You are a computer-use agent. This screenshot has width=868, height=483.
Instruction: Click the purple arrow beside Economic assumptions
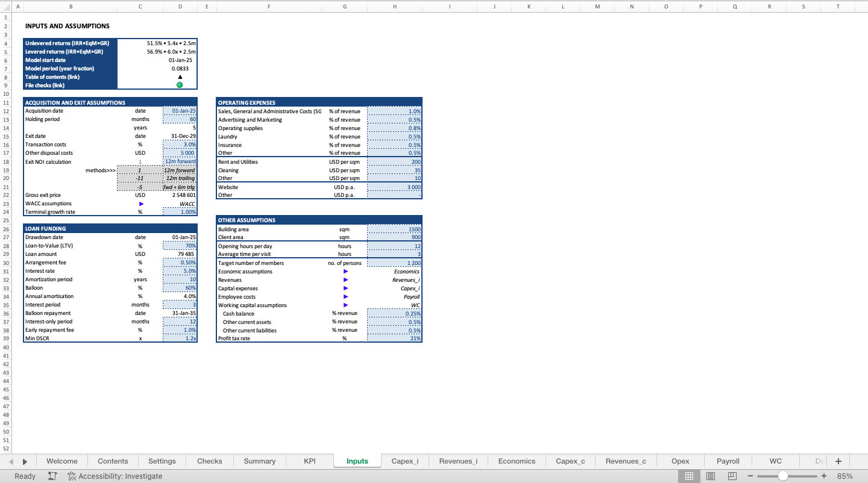(x=345, y=271)
